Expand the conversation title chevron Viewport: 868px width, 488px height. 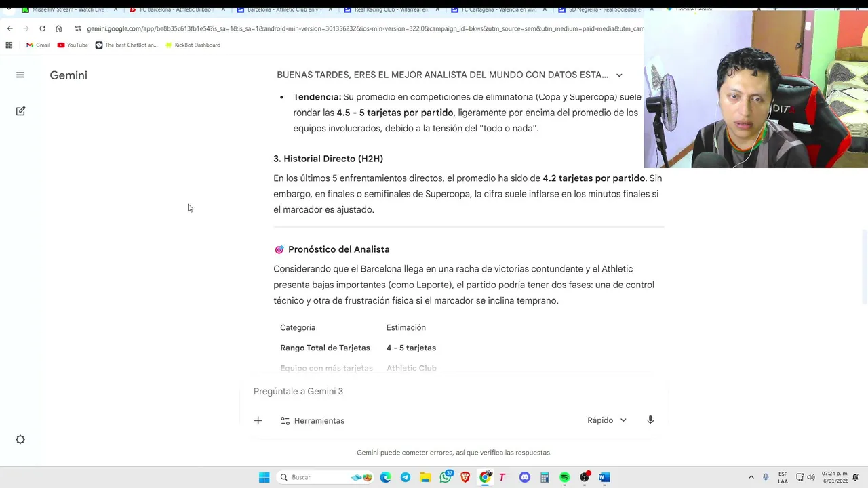tap(619, 75)
